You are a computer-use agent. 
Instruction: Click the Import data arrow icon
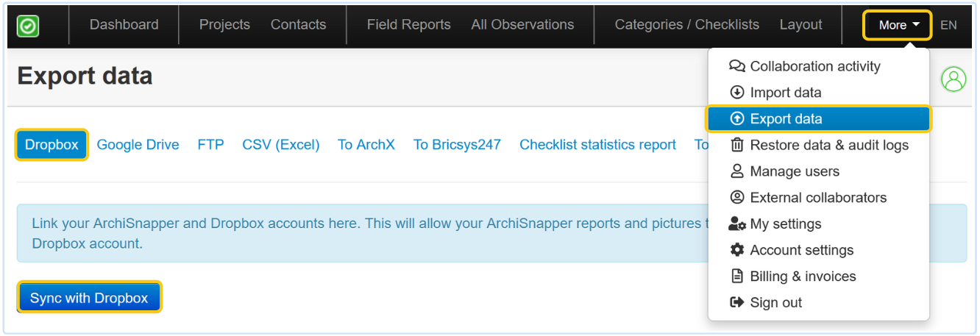[x=736, y=93]
